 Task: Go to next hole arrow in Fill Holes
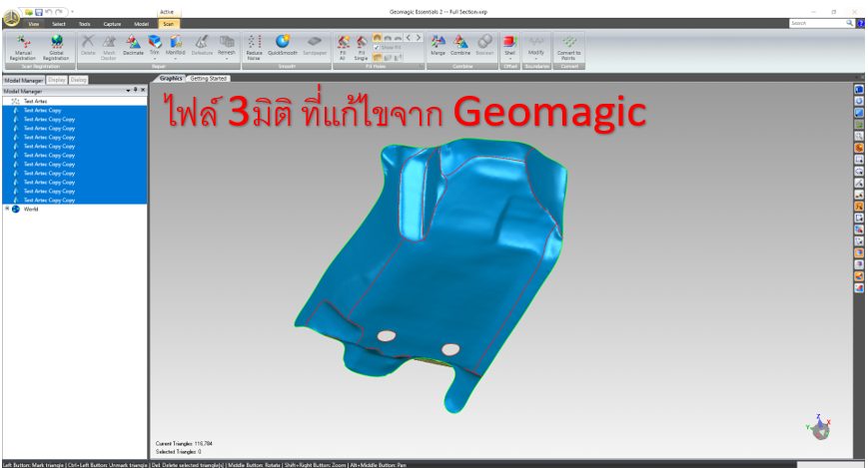click(419, 38)
